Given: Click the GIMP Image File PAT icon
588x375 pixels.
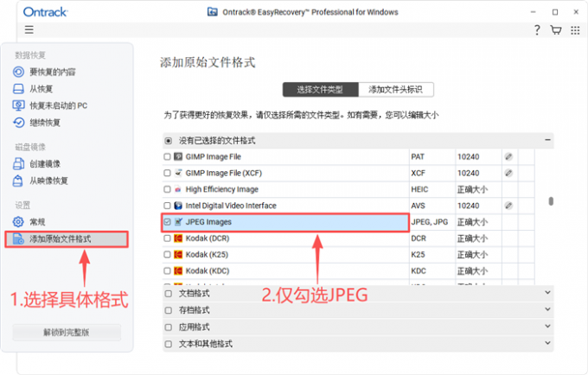Looking at the screenshot, I should click(178, 156).
